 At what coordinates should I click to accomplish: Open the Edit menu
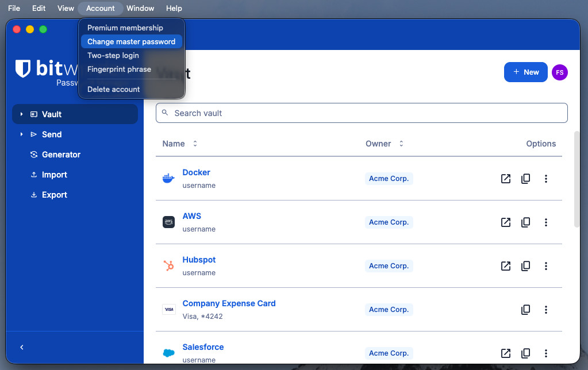(39, 8)
